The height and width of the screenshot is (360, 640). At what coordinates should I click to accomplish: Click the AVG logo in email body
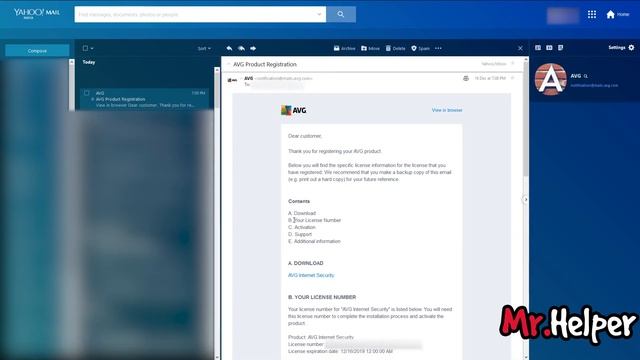pos(293,110)
